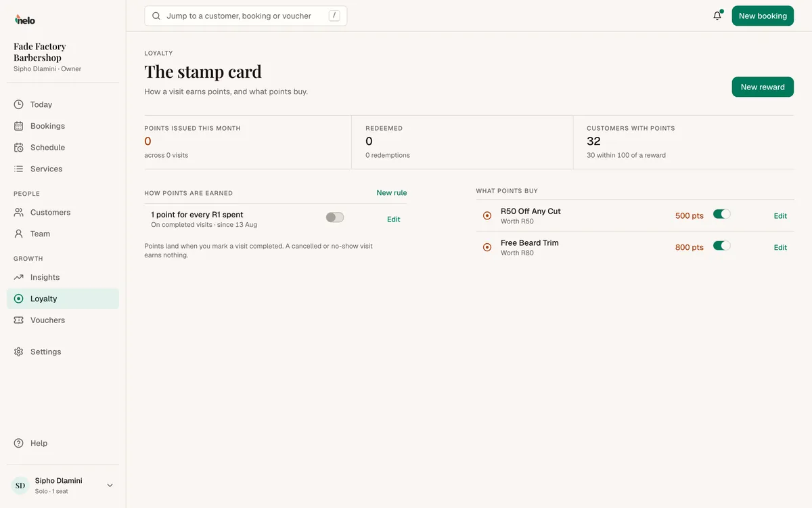Open the notifications bell
This screenshot has height=508, width=812.
coord(717,16)
